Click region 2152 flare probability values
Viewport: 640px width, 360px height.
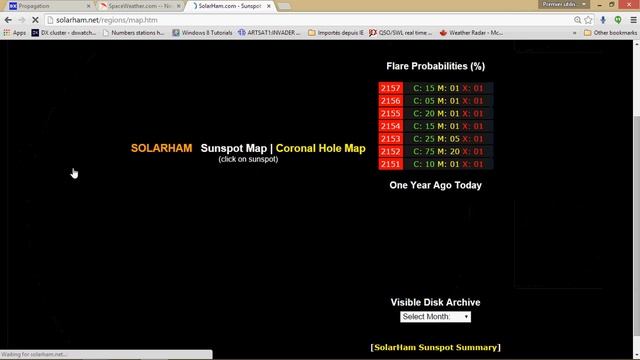(x=448, y=151)
